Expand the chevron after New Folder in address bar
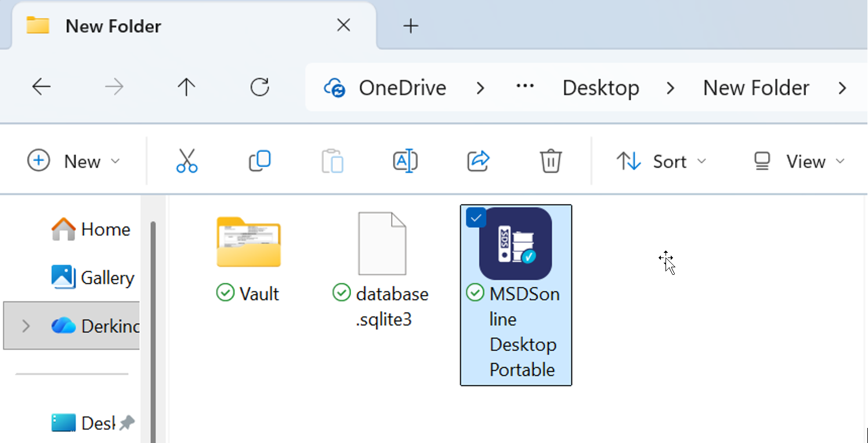868x443 pixels. tap(842, 88)
